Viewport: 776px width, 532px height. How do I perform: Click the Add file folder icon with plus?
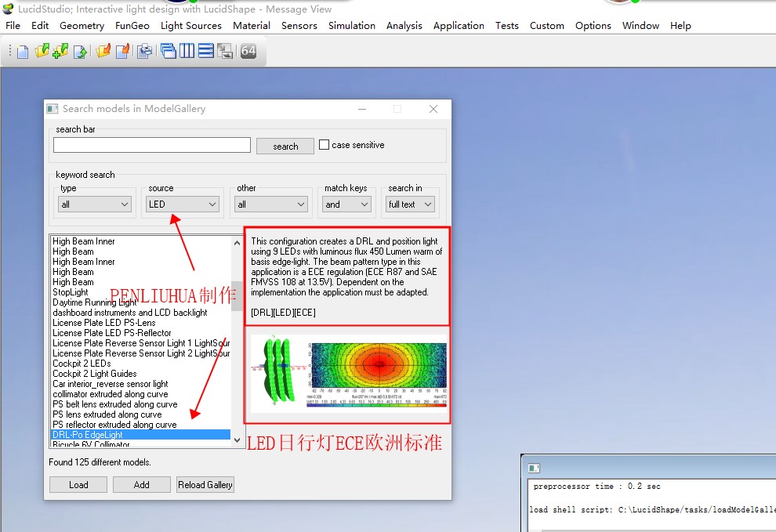[x=60, y=51]
